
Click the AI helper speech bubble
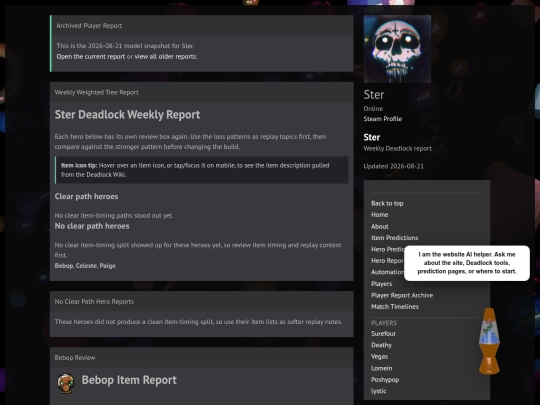pyautogui.click(x=467, y=263)
